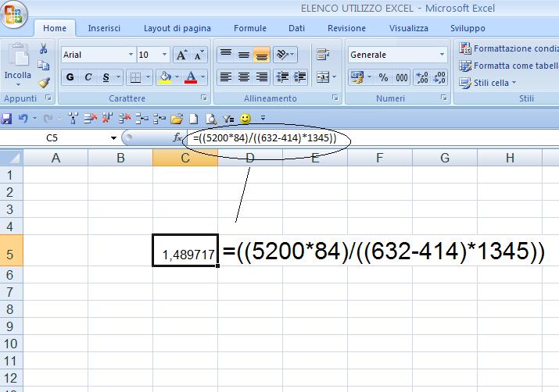Switch to Layout di pagina tab
559x392 pixels.
(177, 28)
